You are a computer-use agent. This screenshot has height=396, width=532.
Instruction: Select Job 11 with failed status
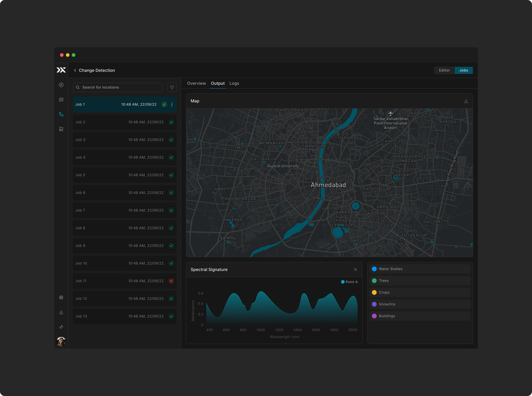124,281
